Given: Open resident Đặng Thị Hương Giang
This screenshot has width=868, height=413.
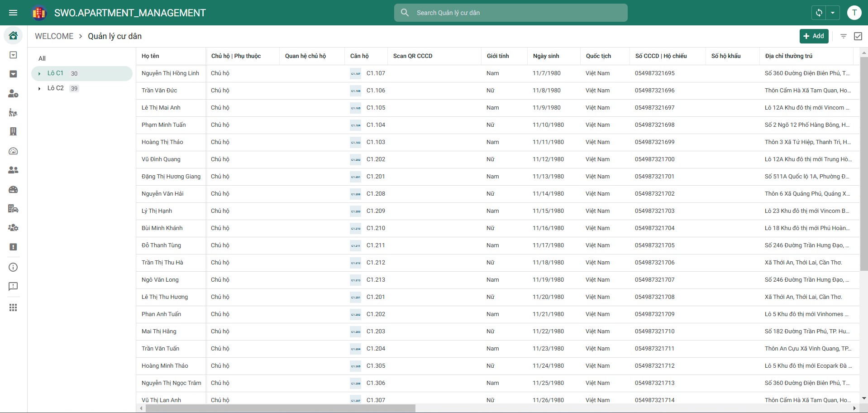Looking at the screenshot, I should 171,177.
